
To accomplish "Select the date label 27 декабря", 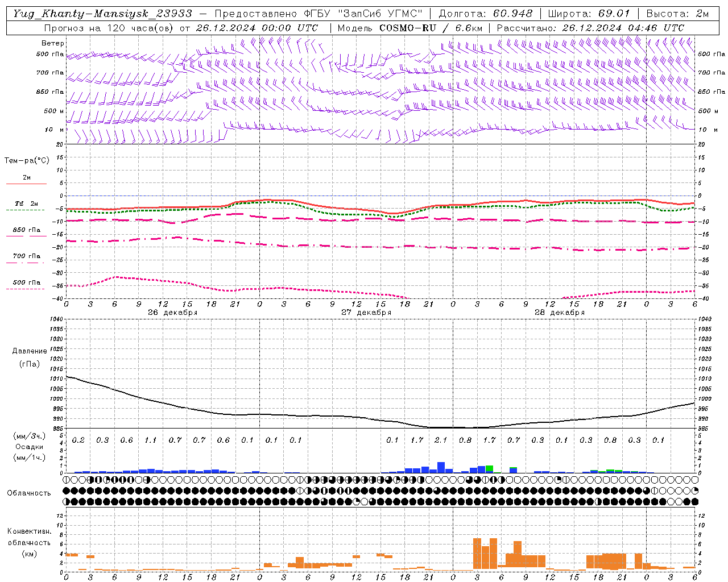I will click(366, 313).
